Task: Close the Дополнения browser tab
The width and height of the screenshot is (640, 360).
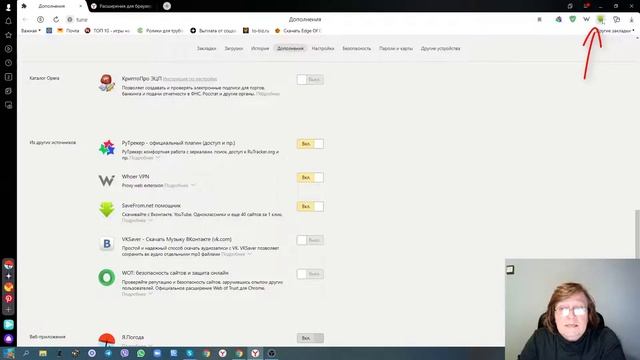Action: [80, 6]
